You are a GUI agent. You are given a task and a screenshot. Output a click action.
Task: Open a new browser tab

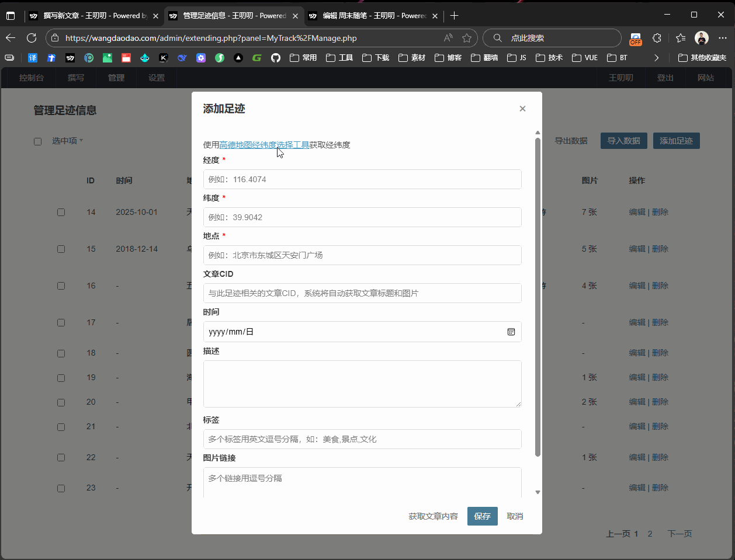(x=455, y=16)
